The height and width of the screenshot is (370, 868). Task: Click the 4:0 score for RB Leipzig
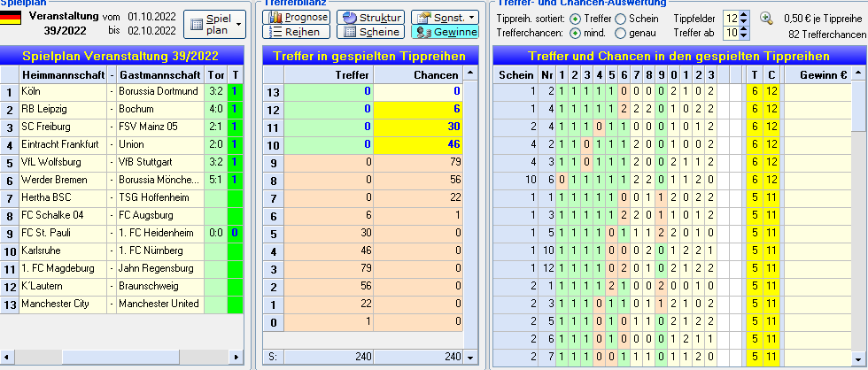point(215,109)
